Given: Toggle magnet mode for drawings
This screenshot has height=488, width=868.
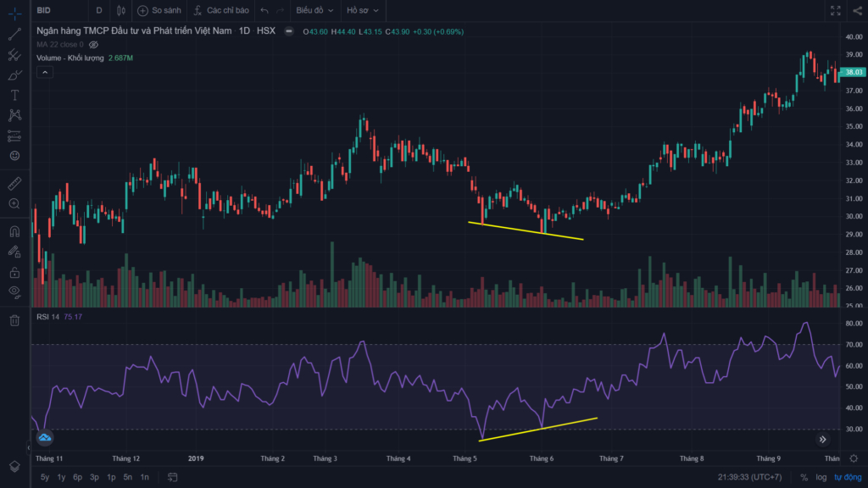Looking at the screenshot, I should point(15,231).
